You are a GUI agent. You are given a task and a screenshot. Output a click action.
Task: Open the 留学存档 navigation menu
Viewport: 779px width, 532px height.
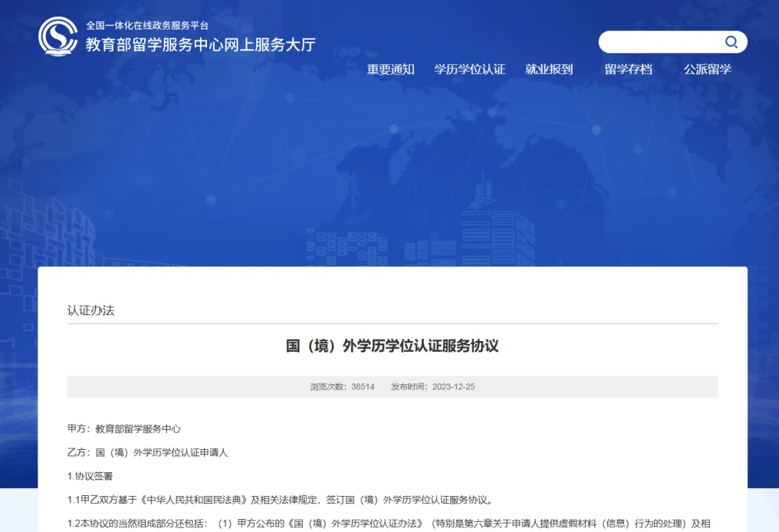click(x=628, y=68)
